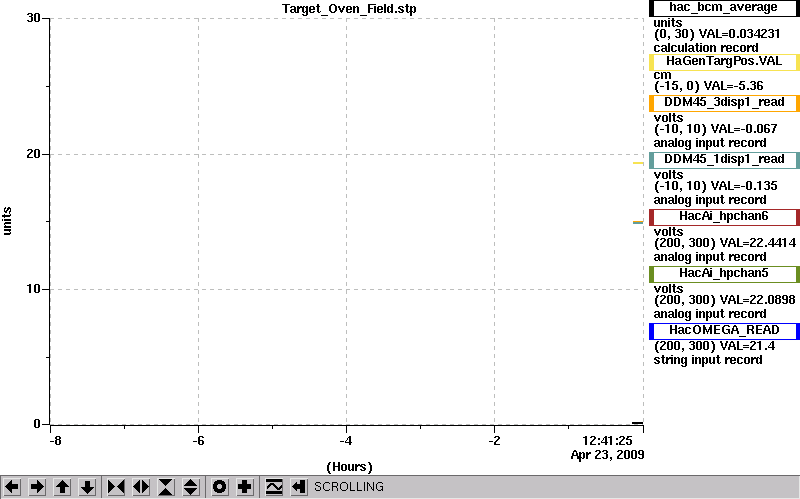The width and height of the screenshot is (800, 499).
Task: Zoom in on the time axis, inward horizontal triangles
Action: (116, 487)
